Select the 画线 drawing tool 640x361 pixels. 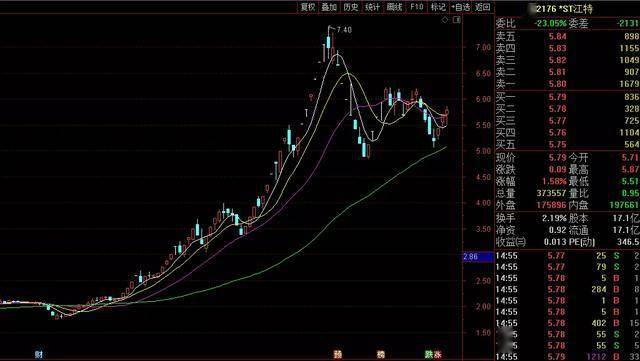[x=394, y=7]
